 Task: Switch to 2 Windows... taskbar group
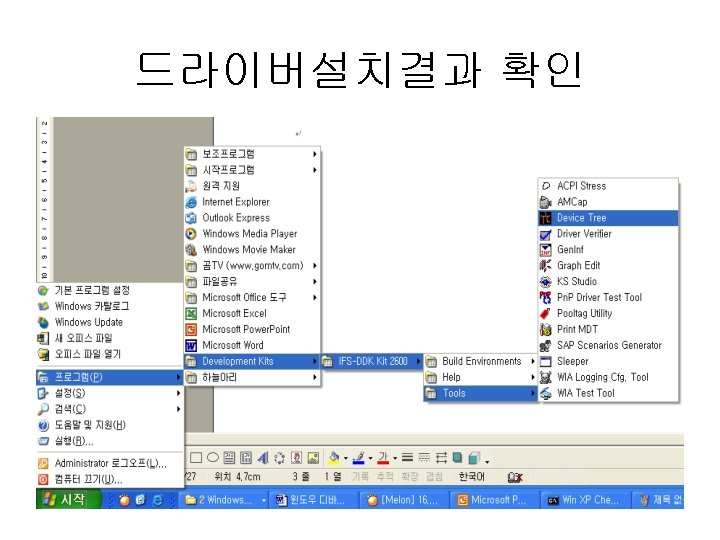pos(225,500)
